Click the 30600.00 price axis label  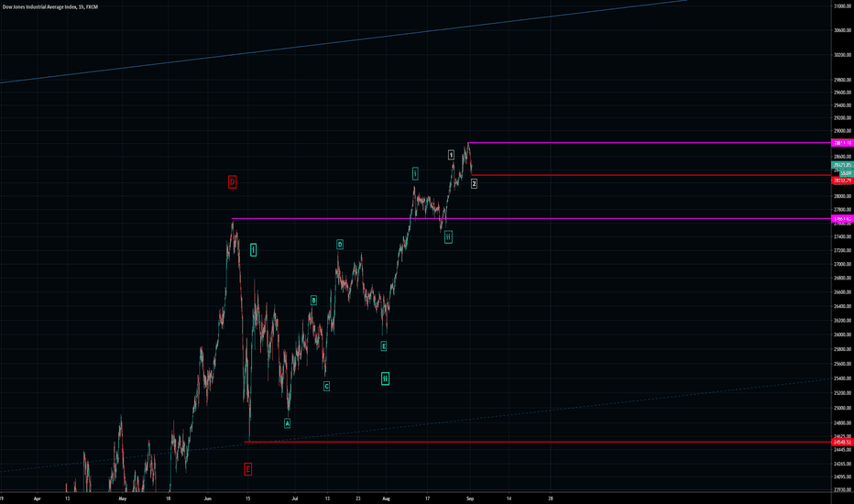pos(843,30)
